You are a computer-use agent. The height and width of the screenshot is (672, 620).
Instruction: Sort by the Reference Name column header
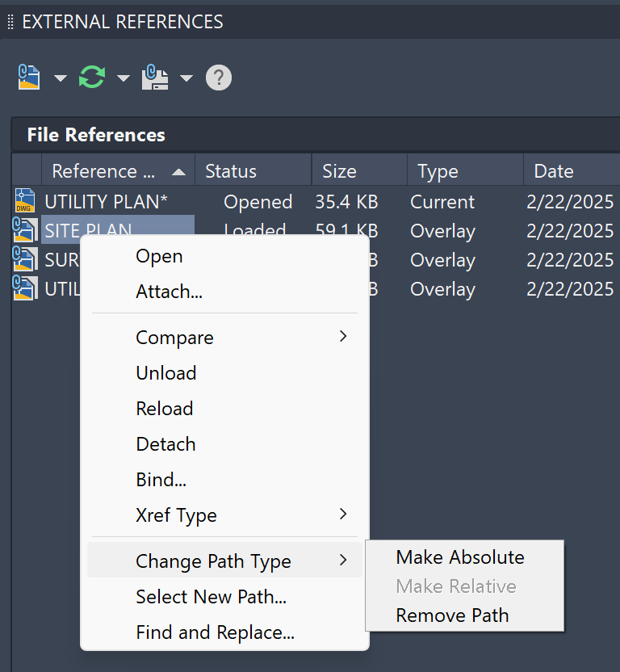click(105, 171)
